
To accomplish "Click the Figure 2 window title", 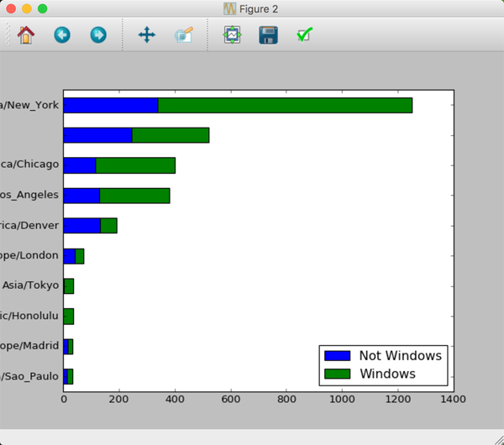I will point(259,9).
